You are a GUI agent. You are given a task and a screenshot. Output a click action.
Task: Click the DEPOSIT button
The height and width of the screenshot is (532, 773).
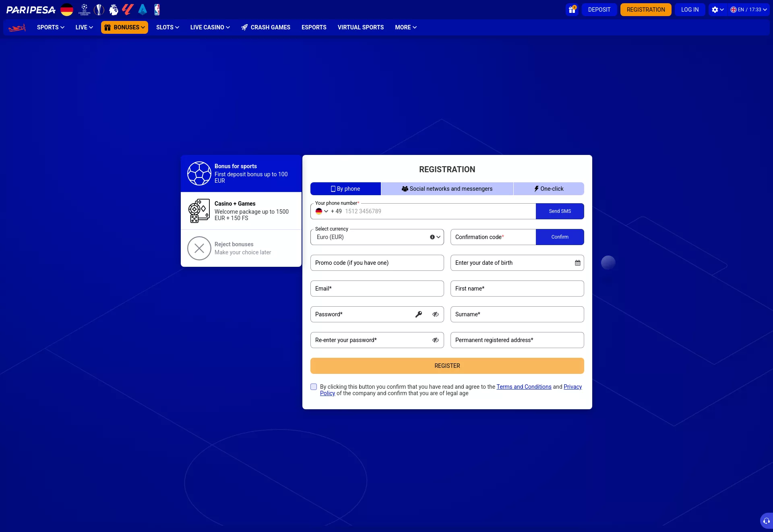click(x=599, y=10)
